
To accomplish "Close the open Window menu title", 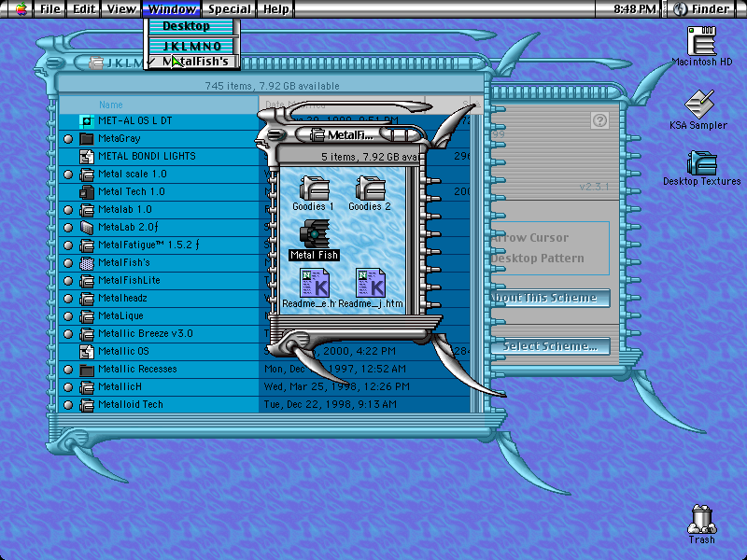I will (x=172, y=8).
